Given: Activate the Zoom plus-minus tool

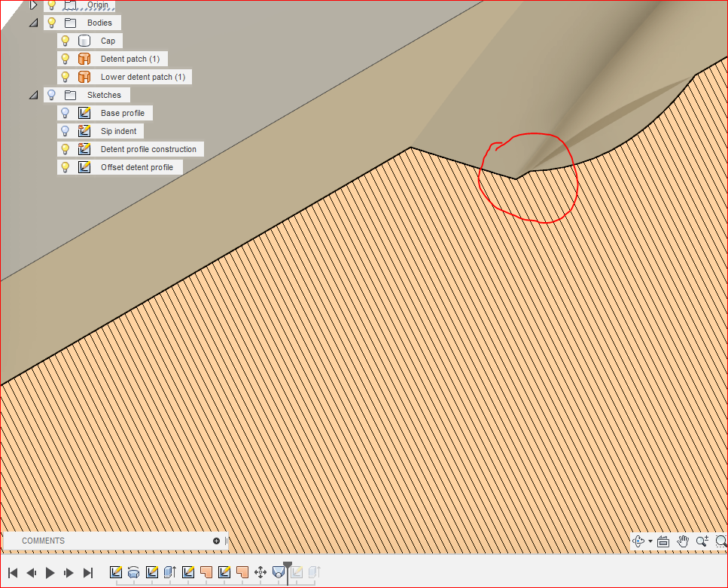Looking at the screenshot, I should click(702, 541).
